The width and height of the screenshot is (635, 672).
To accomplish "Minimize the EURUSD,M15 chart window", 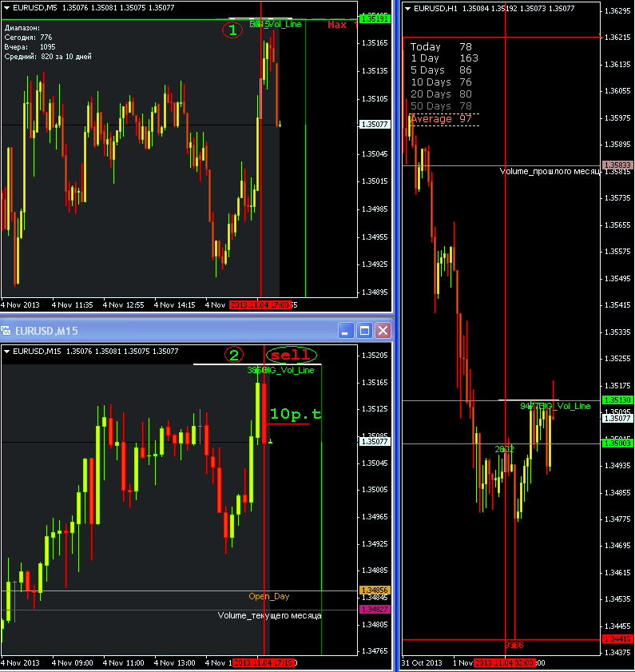I will pos(345,331).
